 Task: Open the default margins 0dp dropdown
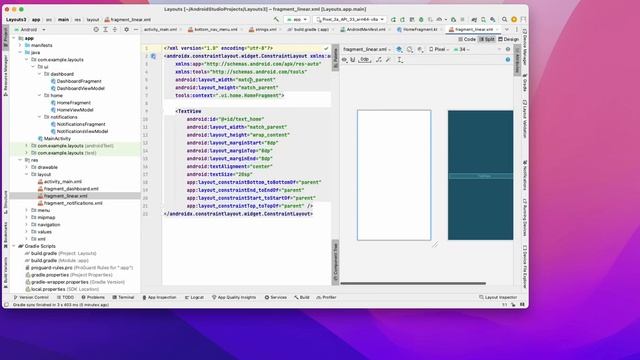364,60
